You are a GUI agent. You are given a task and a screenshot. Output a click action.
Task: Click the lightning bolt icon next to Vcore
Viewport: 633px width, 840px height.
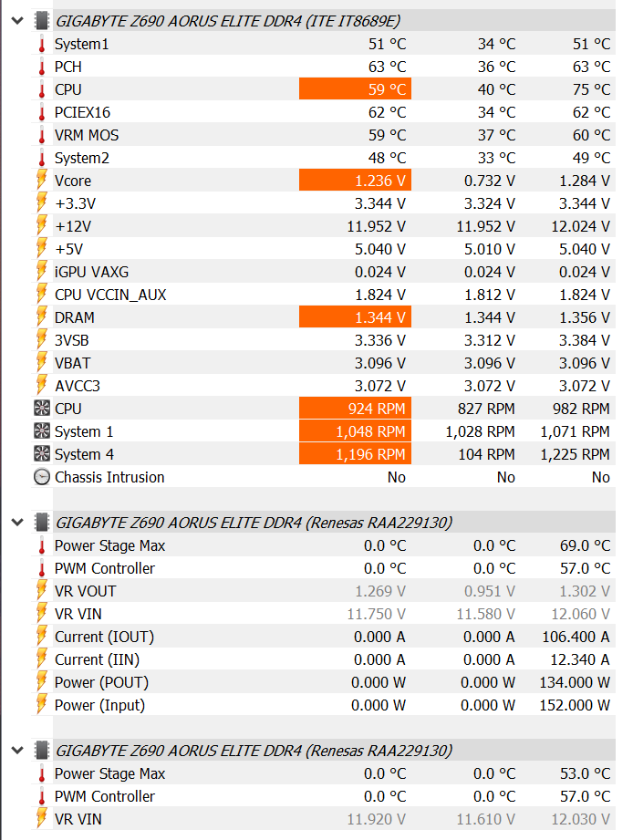point(42,181)
